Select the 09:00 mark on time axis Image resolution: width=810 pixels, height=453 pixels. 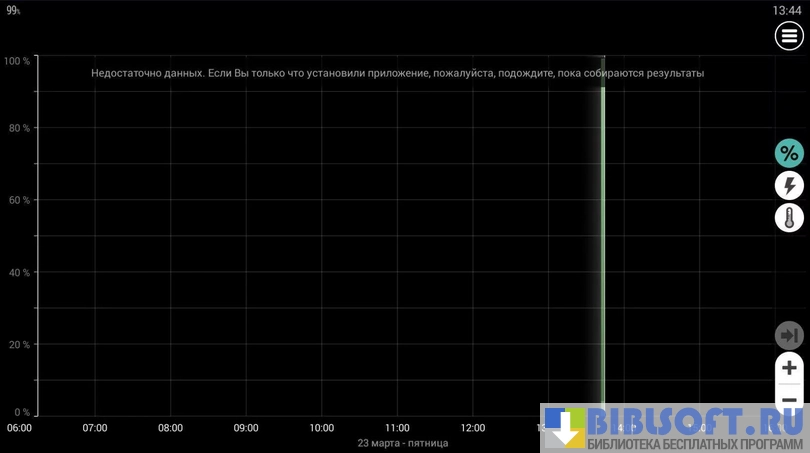coord(246,428)
